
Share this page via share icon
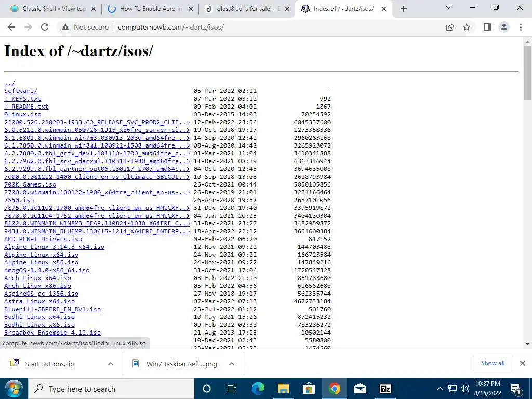(x=450, y=27)
